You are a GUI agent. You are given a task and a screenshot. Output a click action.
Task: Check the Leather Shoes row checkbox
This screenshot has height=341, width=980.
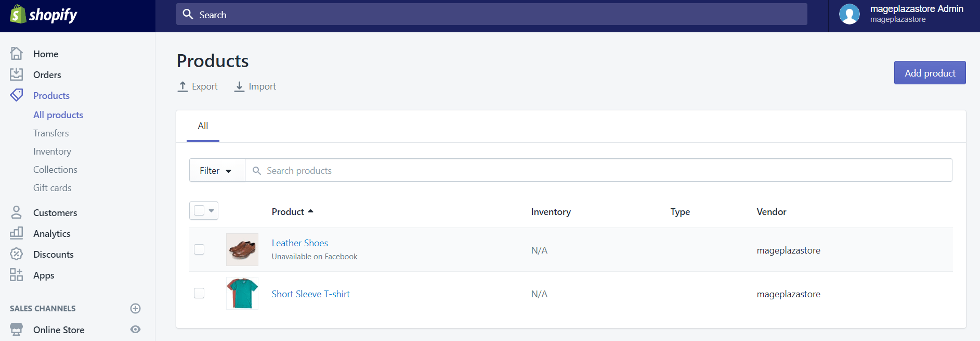199,249
